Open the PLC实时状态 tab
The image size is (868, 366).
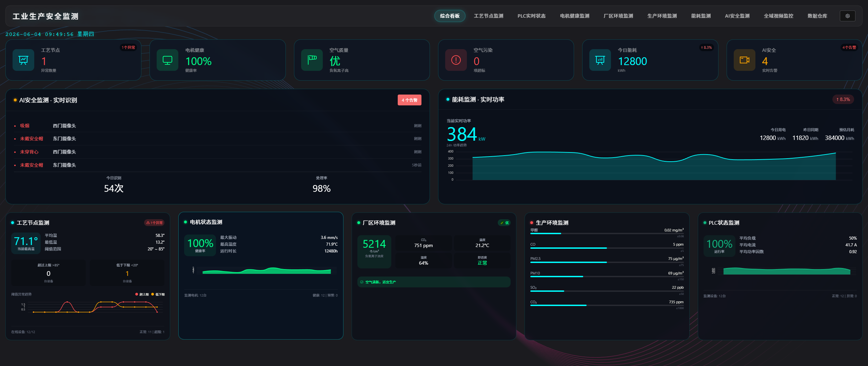531,16
